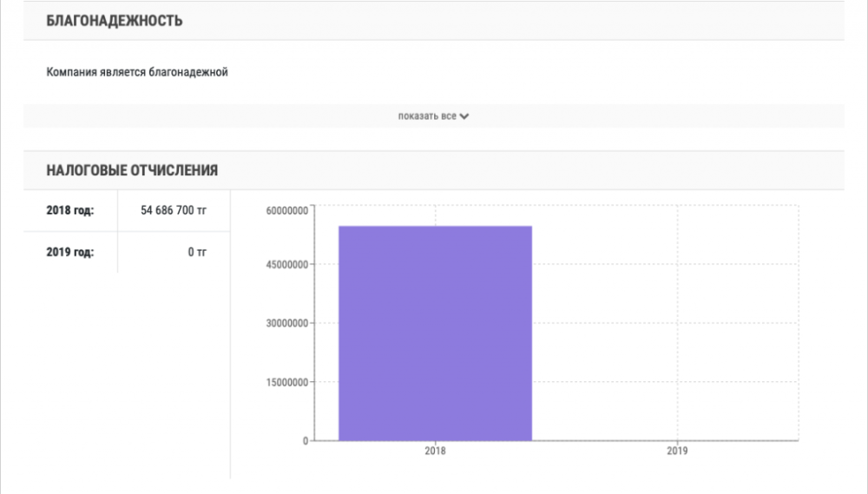
Task: Click the '54 686 700 тг' tax value
Action: coord(174,210)
